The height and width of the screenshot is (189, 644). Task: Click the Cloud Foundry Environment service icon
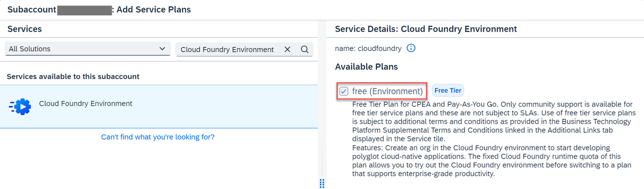tap(20, 106)
